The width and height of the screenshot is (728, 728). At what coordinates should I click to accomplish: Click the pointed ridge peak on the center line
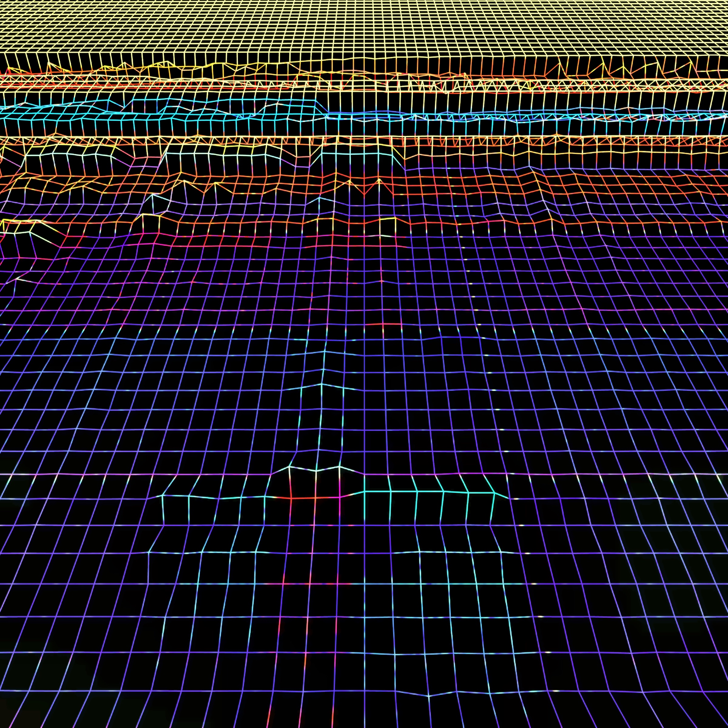[322, 384]
